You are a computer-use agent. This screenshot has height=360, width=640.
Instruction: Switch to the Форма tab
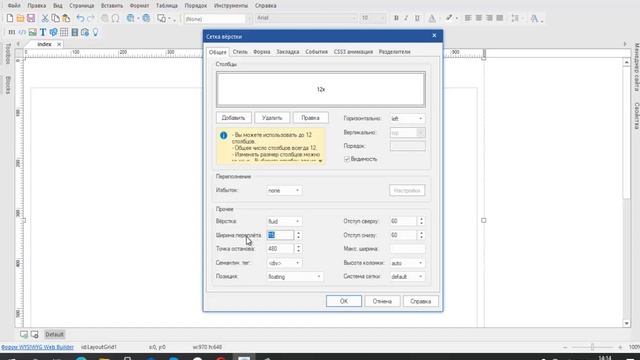(262, 52)
